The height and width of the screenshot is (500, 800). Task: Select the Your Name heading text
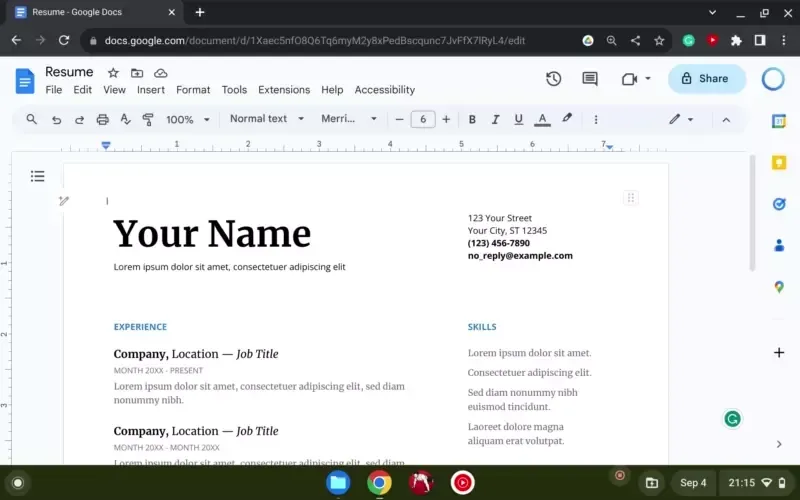(x=212, y=234)
